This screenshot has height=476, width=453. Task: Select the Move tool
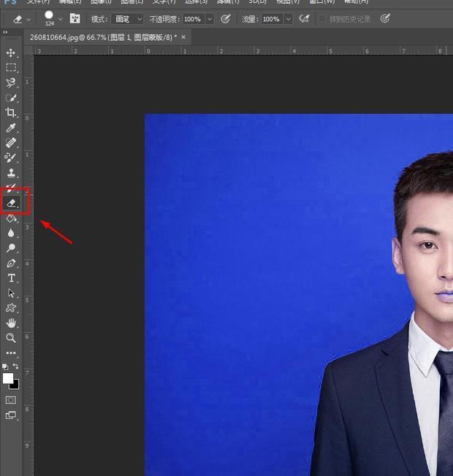point(11,53)
